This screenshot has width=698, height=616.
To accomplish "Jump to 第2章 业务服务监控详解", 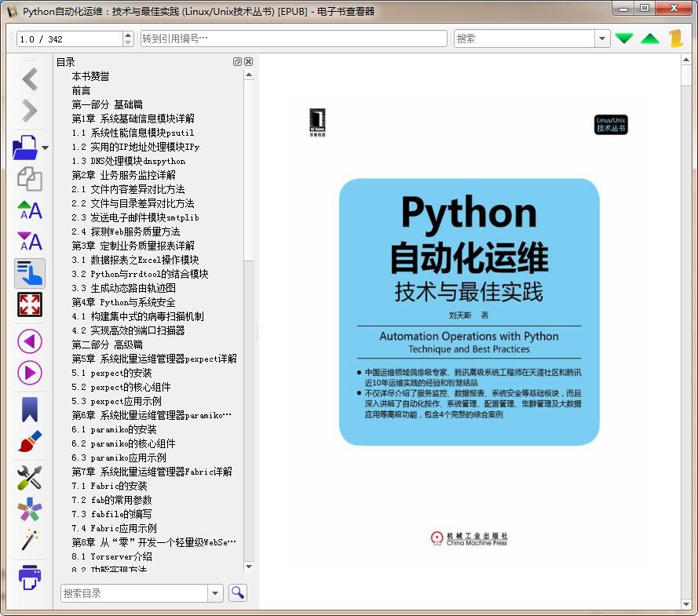I will pos(124,175).
